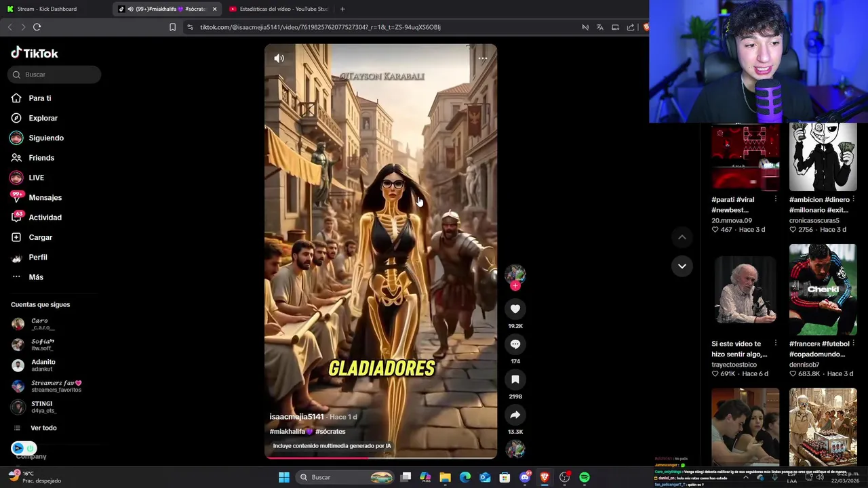Reload the page

pyautogui.click(x=37, y=27)
